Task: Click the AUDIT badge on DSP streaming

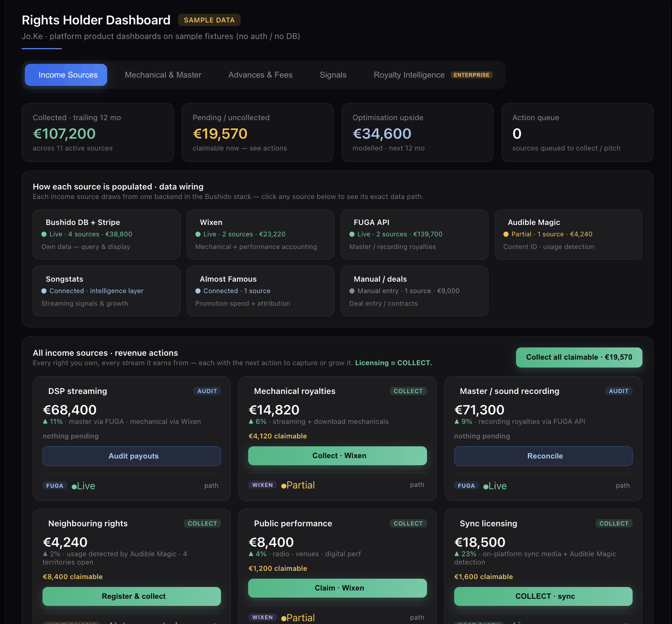Action: (207, 391)
